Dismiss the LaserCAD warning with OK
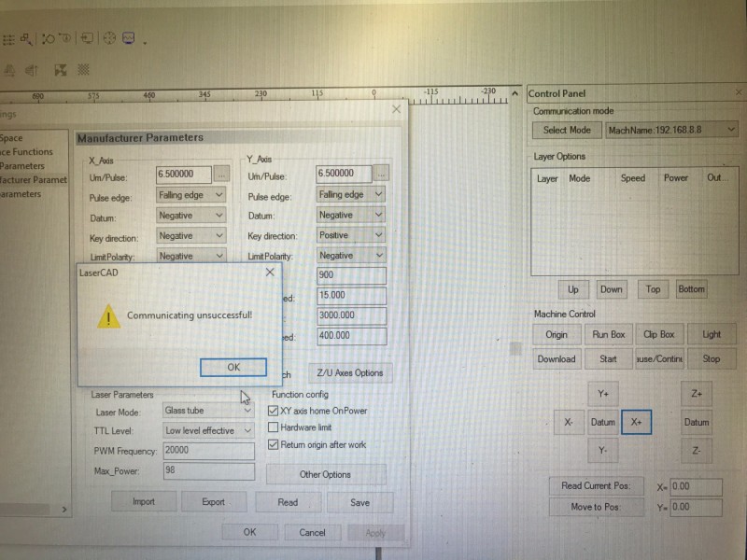 (233, 367)
